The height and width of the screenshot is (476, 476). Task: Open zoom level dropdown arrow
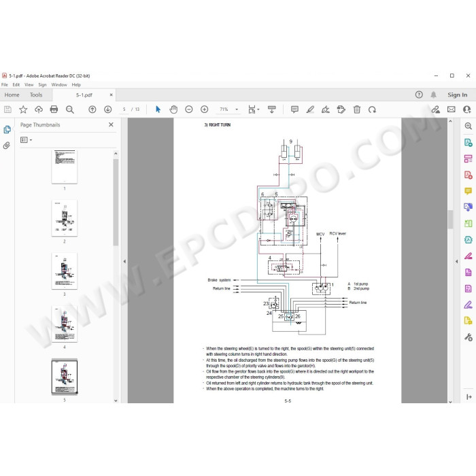point(237,109)
